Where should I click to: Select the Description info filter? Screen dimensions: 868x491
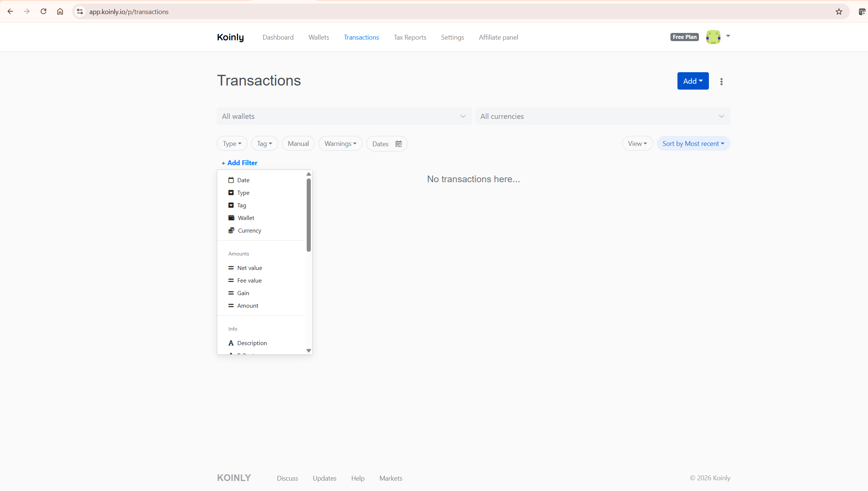tap(252, 343)
